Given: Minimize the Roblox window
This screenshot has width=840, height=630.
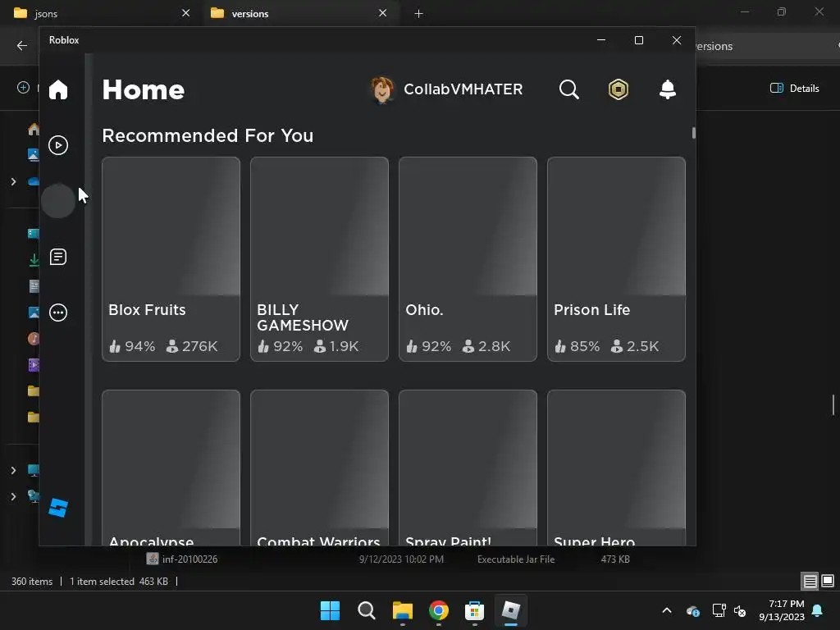Looking at the screenshot, I should pos(601,40).
